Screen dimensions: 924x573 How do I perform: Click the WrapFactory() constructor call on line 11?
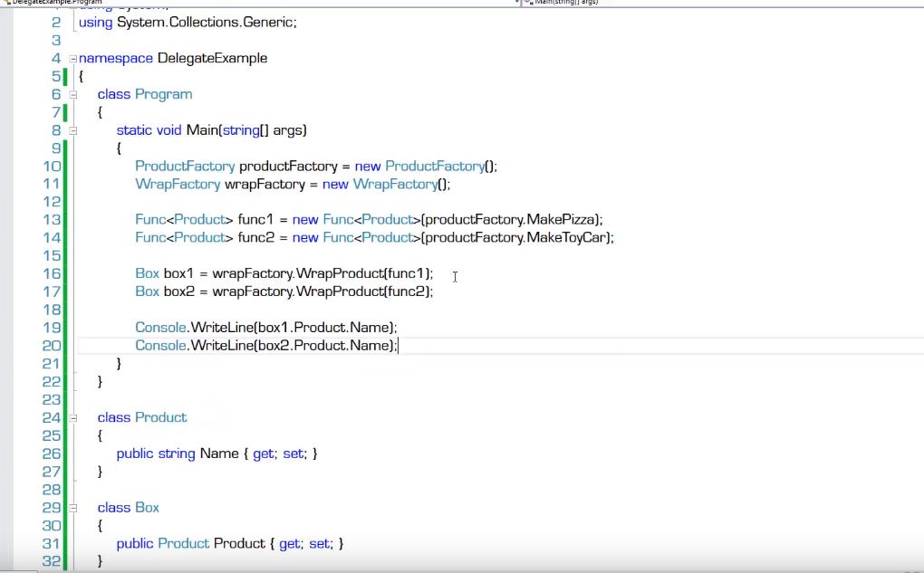point(399,185)
